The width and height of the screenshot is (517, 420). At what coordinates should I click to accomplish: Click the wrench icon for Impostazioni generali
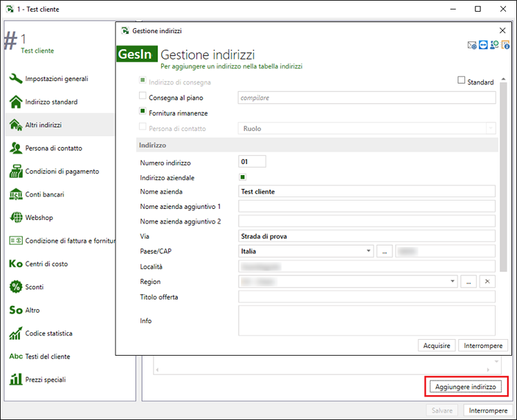(15, 78)
